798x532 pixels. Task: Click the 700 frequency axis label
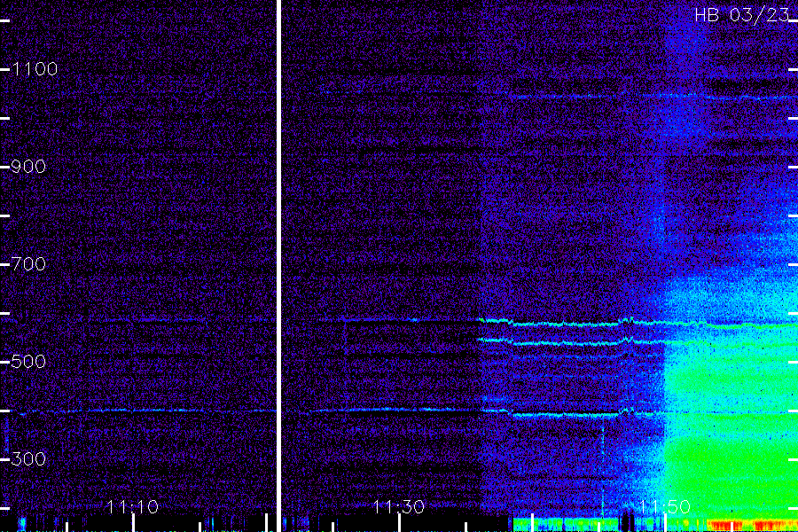tap(28, 263)
